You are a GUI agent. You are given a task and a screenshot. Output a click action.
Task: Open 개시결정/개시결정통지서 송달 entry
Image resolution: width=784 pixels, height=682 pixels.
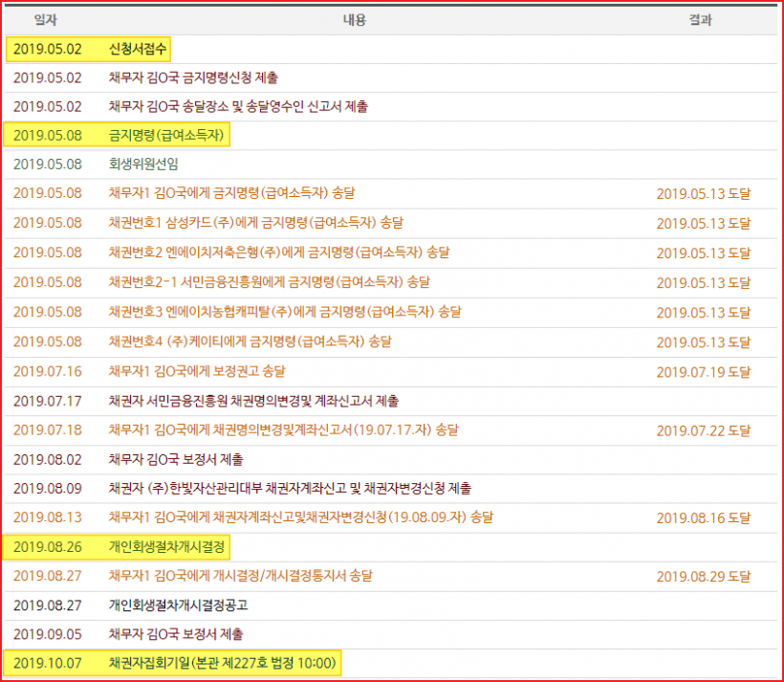click(240, 576)
